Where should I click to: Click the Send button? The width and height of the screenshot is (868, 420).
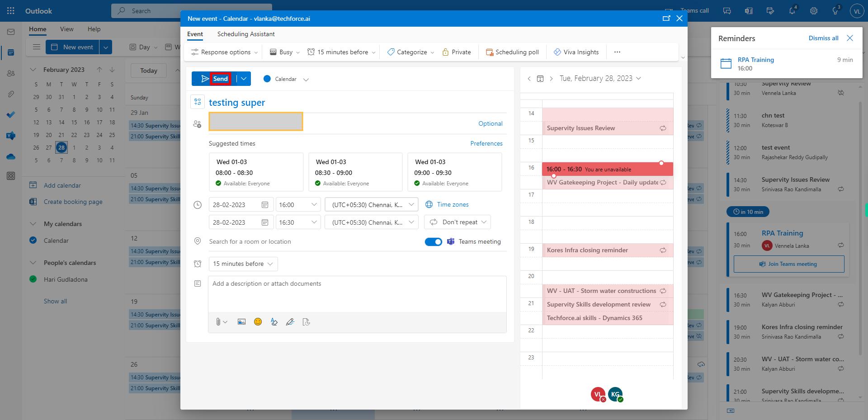[214, 79]
